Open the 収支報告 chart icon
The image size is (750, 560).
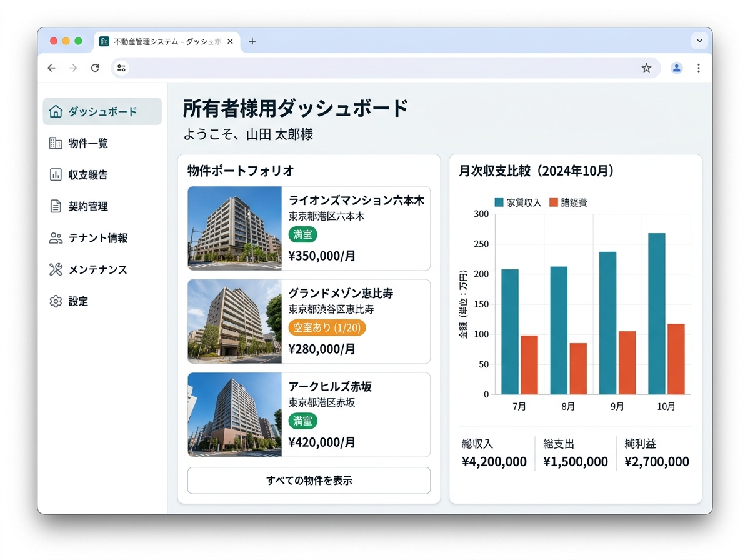pyautogui.click(x=55, y=174)
